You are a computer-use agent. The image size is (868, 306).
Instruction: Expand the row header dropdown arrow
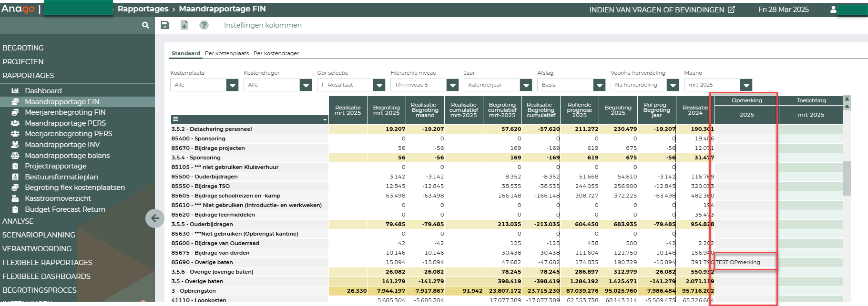[x=325, y=120]
